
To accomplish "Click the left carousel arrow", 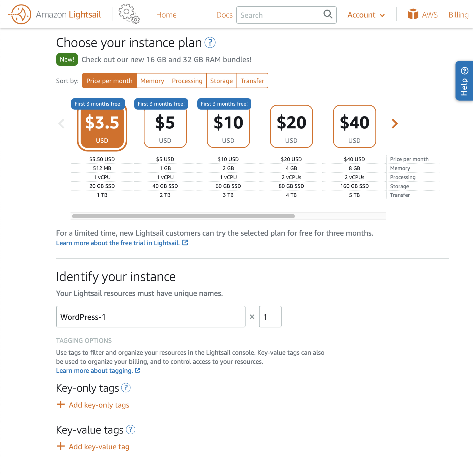I will 61,124.
